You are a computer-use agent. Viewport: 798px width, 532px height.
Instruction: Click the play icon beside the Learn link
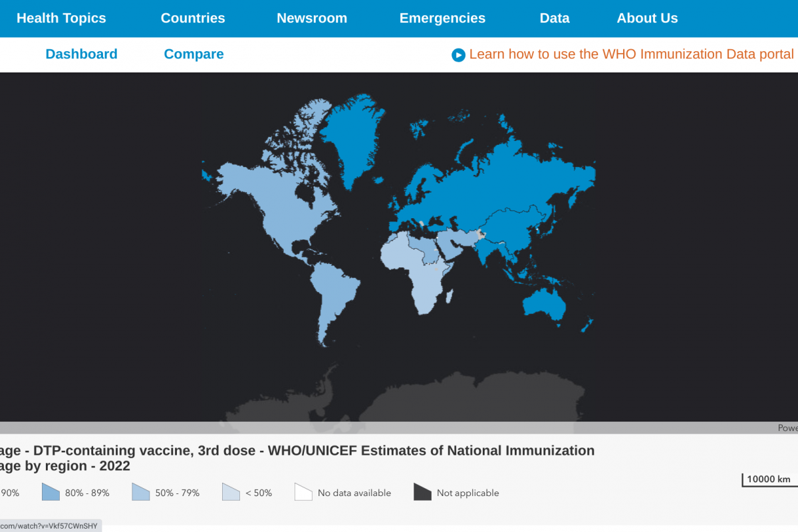(458, 55)
